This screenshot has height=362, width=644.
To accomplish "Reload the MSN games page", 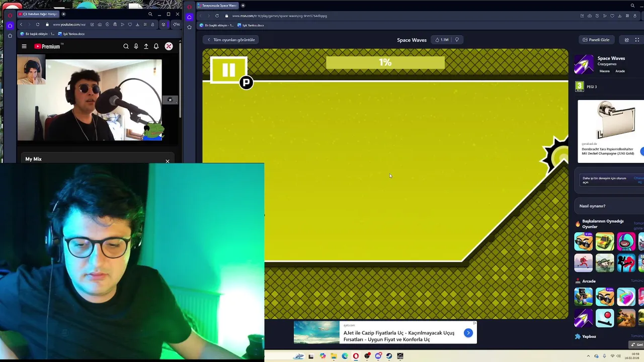I will click(217, 16).
